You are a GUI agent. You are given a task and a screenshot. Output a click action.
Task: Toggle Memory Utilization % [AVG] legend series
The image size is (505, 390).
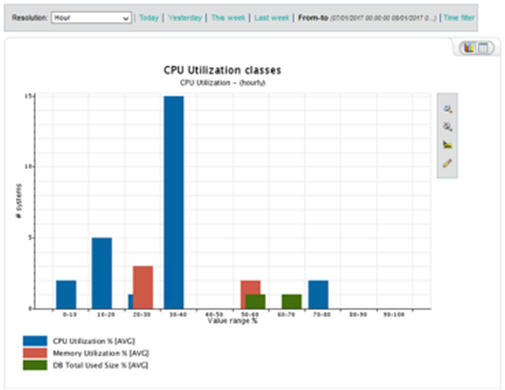pyautogui.click(x=101, y=353)
